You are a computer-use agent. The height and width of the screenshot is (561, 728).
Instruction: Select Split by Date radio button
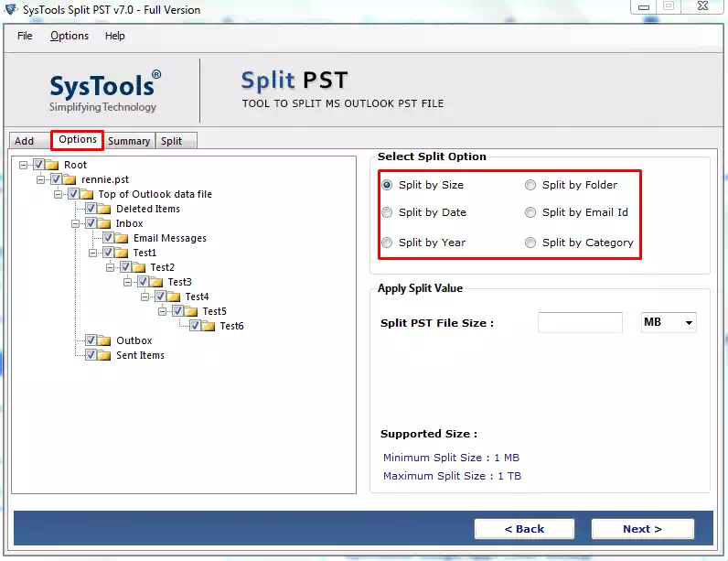(x=388, y=212)
